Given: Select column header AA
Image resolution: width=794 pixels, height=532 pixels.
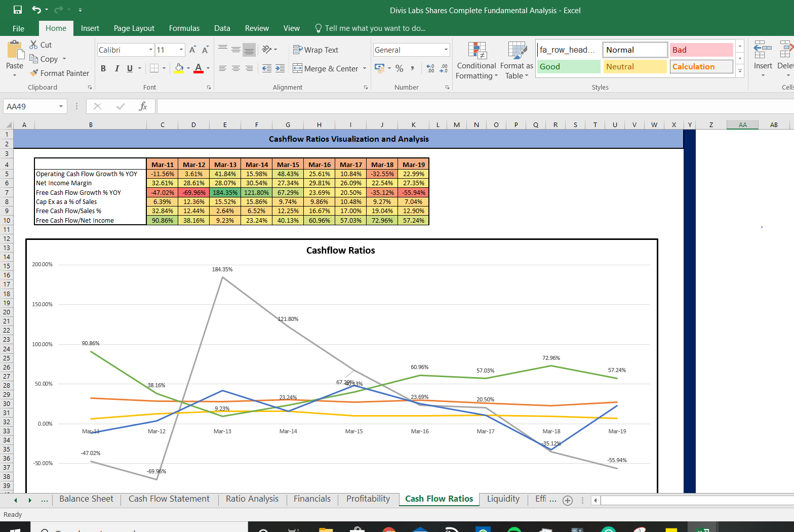Looking at the screenshot, I should pos(742,125).
